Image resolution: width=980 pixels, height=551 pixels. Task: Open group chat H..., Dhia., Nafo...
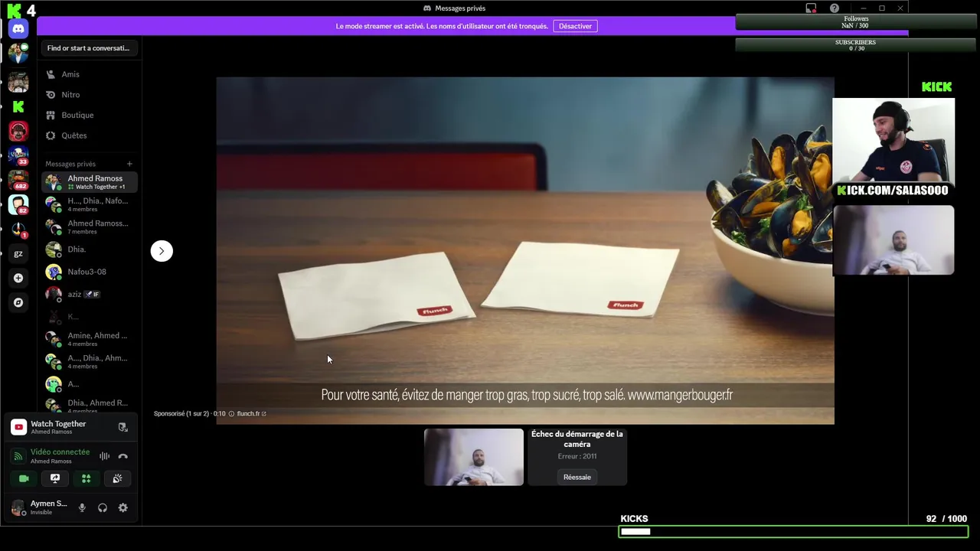pyautogui.click(x=90, y=204)
